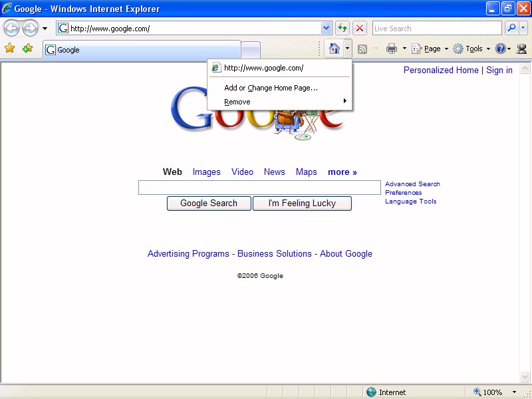
Task: Expand the Print options dropdown arrow
Action: pyautogui.click(x=404, y=49)
